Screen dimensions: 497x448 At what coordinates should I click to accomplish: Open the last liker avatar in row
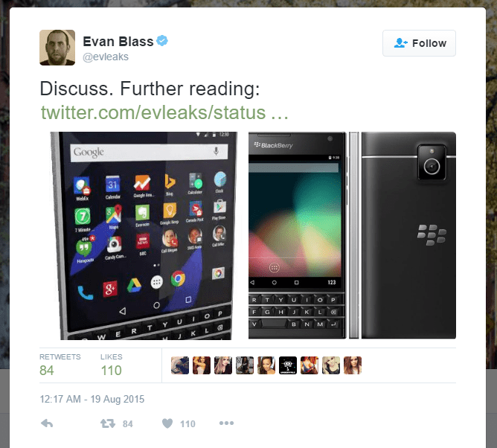(x=353, y=365)
